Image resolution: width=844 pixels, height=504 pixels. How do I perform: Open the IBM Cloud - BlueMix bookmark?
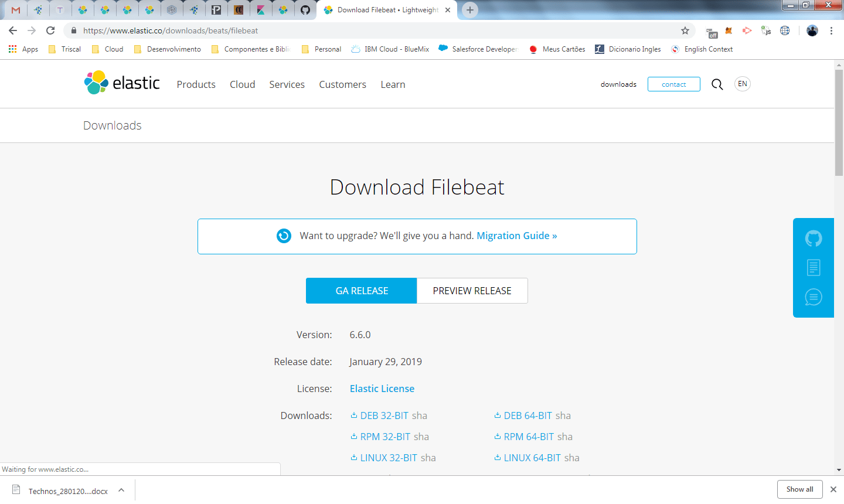(x=390, y=49)
